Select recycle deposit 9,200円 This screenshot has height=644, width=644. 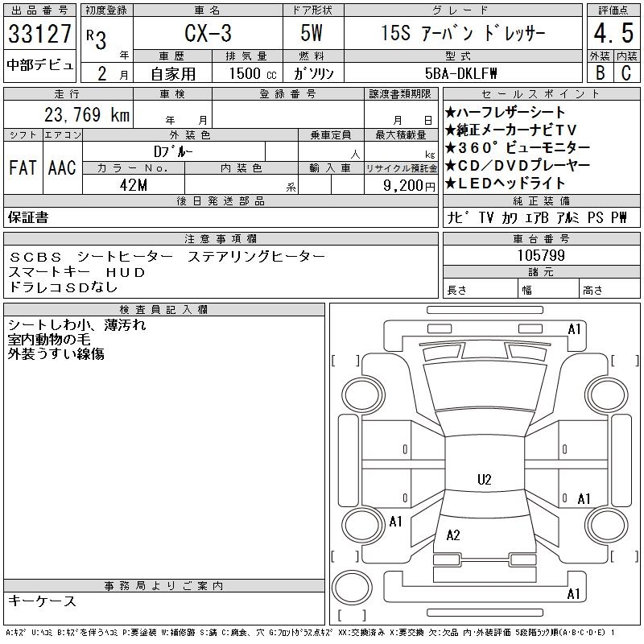coord(409,186)
